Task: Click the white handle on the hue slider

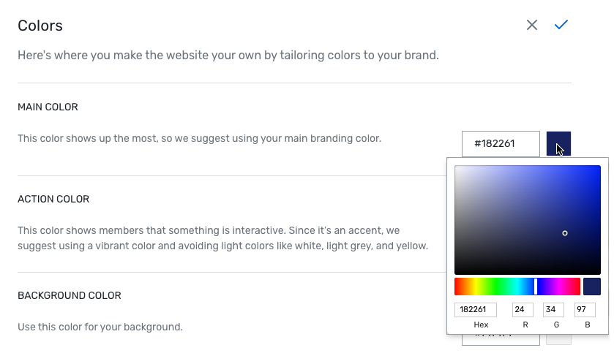Action: [x=536, y=287]
